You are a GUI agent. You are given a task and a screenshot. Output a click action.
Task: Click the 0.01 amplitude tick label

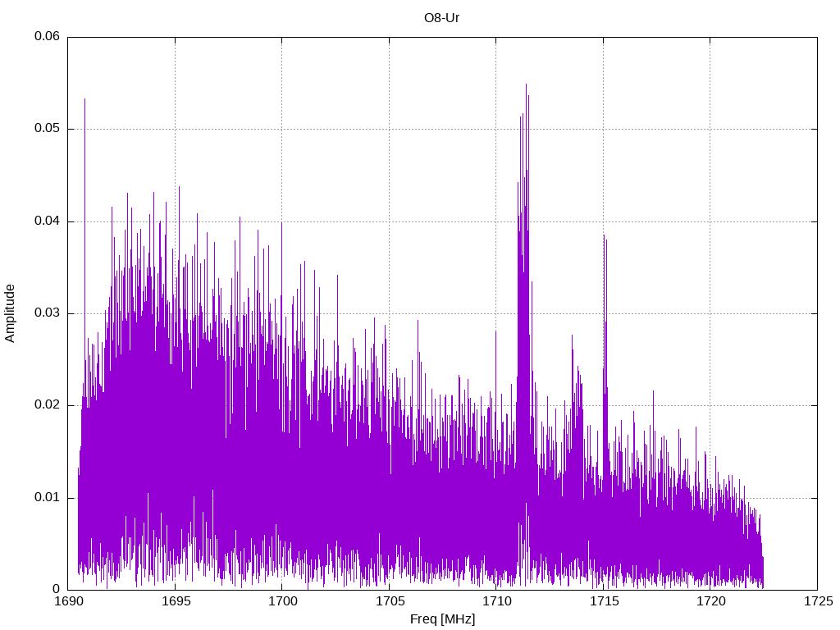point(47,497)
